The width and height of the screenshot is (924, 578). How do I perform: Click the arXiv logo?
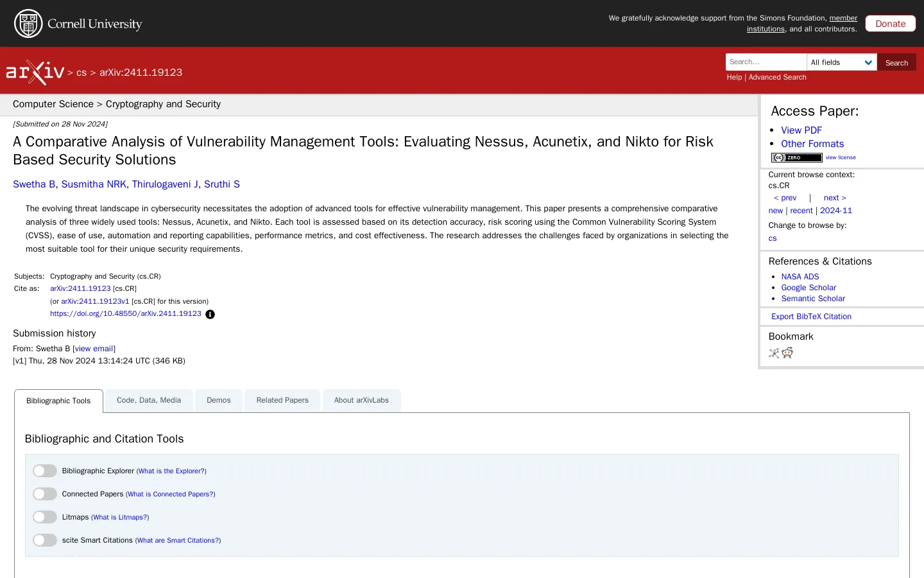[35, 72]
